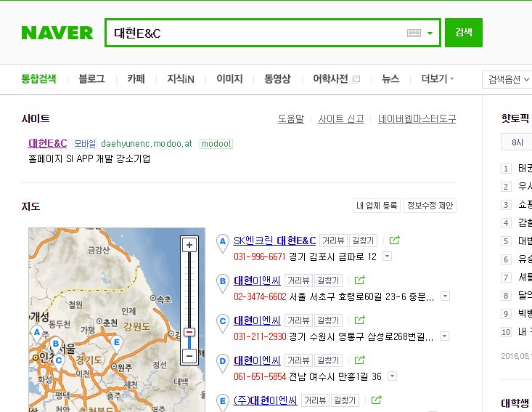Open the 네이버웹마스터도구 link
This screenshot has width=532, height=412.
click(x=417, y=119)
